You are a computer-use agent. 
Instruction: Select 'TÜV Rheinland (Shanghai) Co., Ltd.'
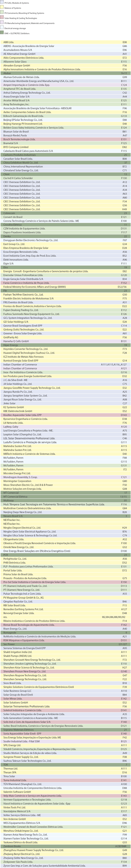[x=65, y=784]
